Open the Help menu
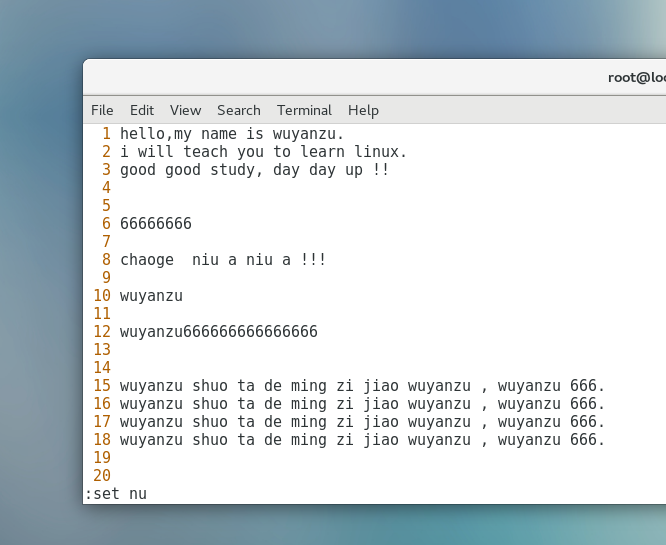Viewport: 666px width, 545px height. pyautogui.click(x=363, y=110)
